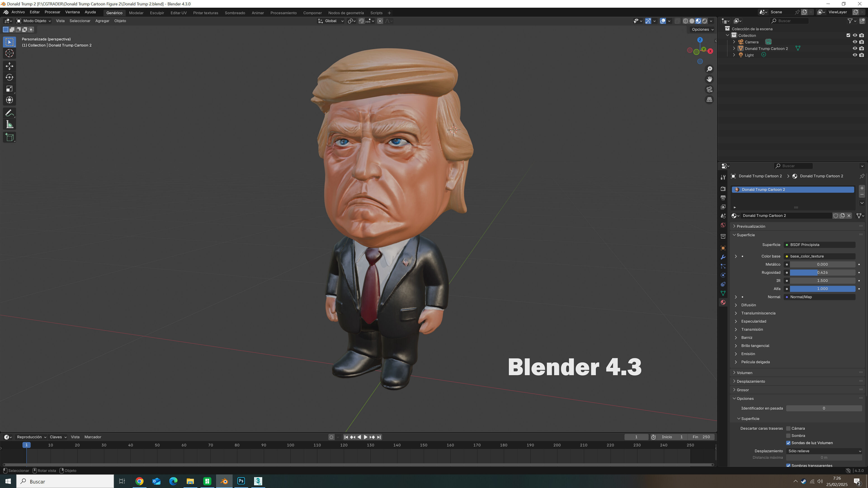Open the Modifiers wrench properties tab

tap(723, 257)
